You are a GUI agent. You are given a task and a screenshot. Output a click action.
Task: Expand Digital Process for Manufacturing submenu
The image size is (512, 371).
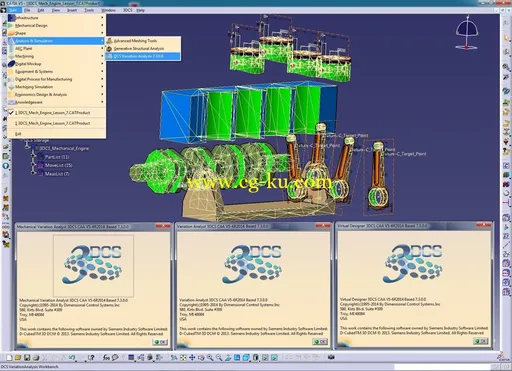click(56, 79)
